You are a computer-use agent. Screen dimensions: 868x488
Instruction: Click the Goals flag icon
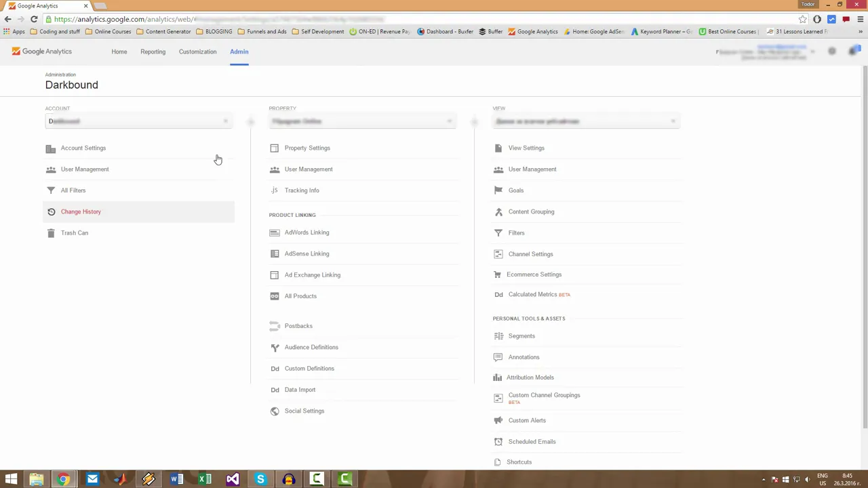(x=498, y=190)
